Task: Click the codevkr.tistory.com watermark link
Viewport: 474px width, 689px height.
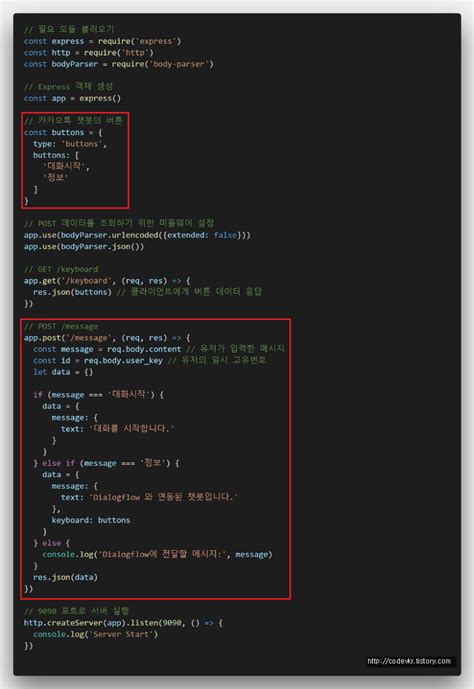Action: [x=409, y=661]
